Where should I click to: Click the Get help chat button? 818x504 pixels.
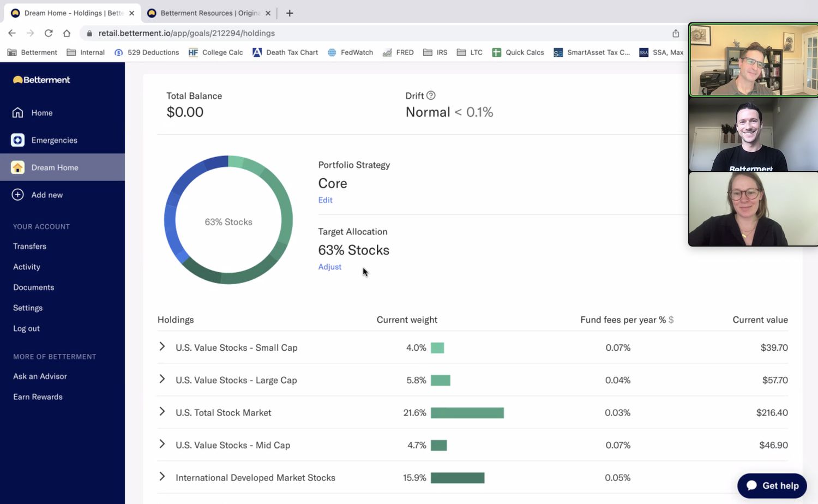772,485
